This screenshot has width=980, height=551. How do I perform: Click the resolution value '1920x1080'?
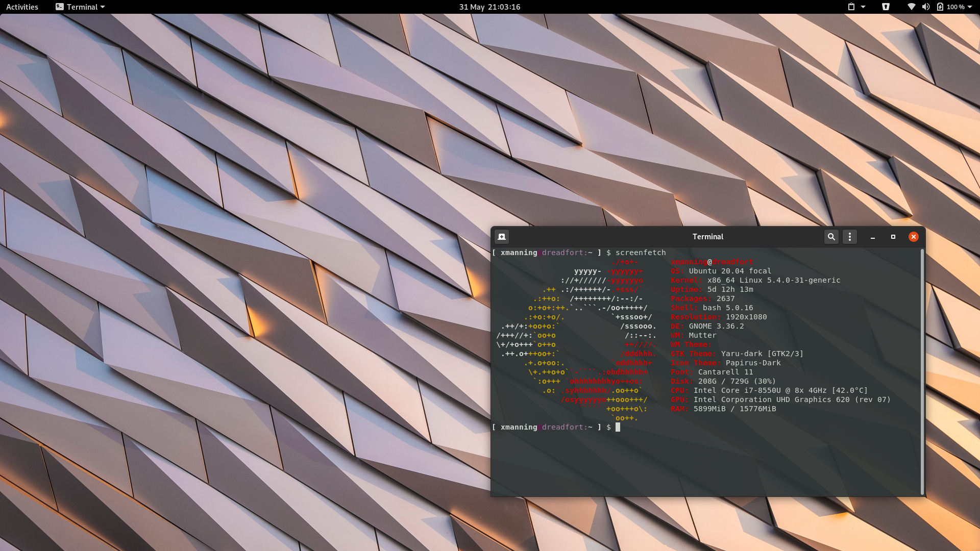click(x=746, y=317)
